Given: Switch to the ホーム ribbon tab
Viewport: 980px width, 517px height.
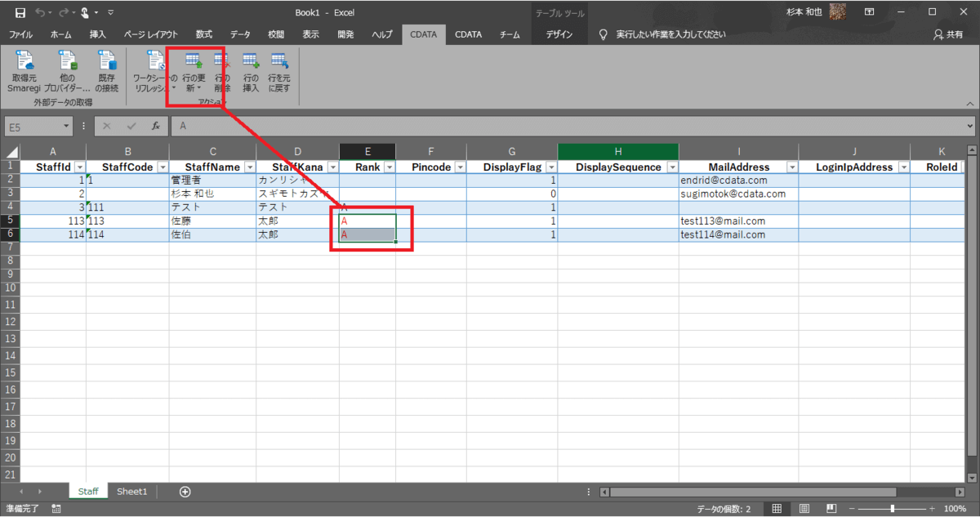Looking at the screenshot, I should pyautogui.click(x=60, y=34).
